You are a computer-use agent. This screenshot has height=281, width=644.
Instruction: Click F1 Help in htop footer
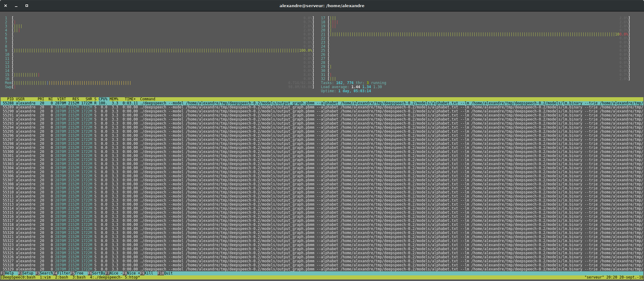point(7,273)
